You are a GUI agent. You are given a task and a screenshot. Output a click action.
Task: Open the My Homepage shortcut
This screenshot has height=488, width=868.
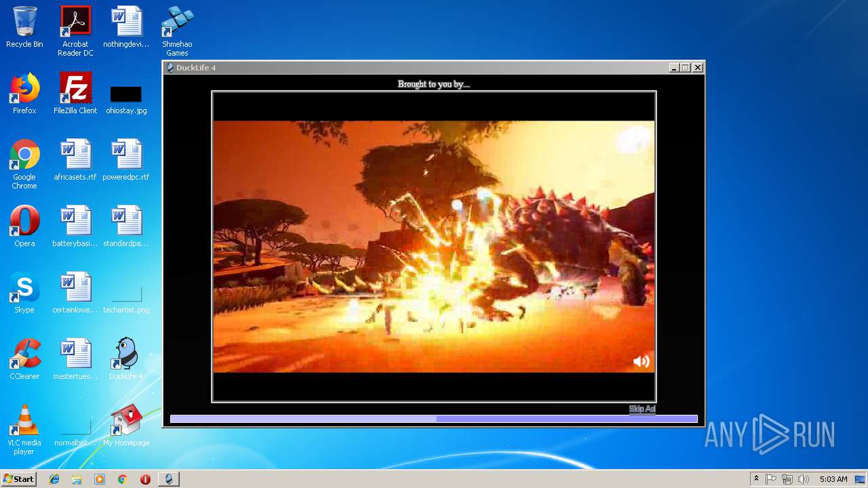(126, 426)
